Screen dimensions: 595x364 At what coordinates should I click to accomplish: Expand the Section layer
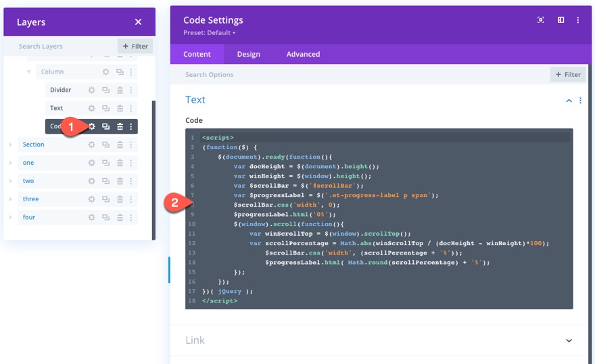point(11,145)
